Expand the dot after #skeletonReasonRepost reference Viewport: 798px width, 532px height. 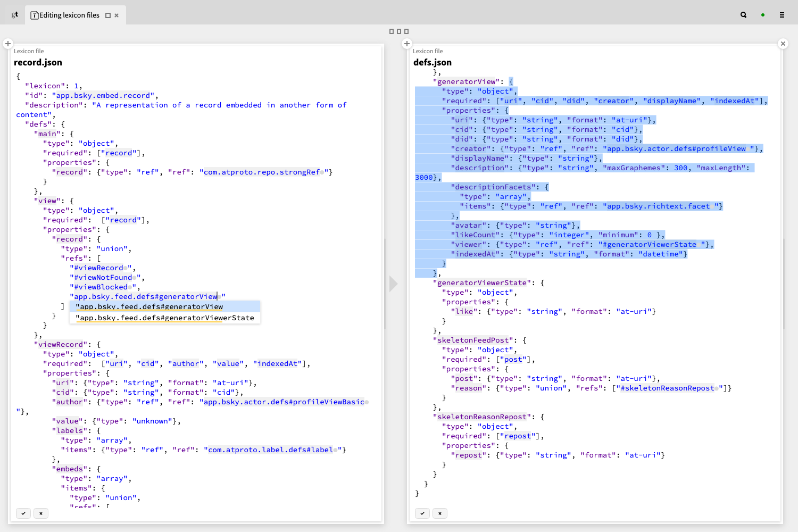coord(717,388)
